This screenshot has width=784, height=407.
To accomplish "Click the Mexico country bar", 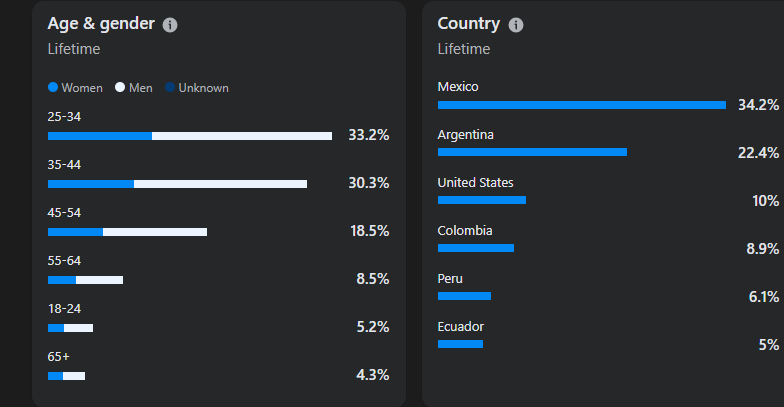I will [x=582, y=105].
